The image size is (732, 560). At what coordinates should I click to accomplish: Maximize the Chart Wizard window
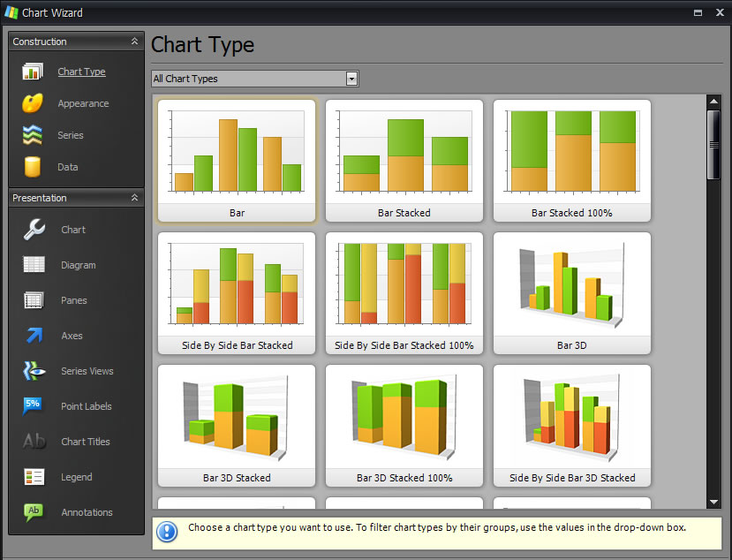[698, 12]
